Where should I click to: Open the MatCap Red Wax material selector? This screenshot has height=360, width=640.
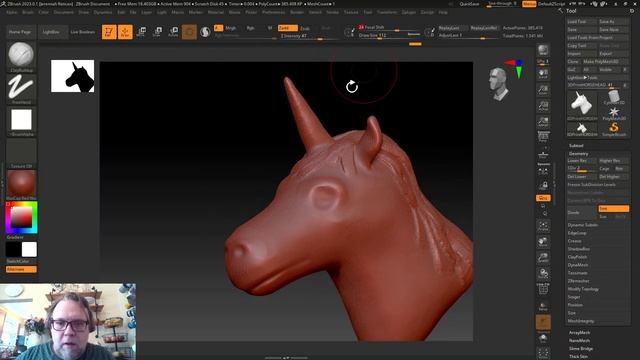coord(21,185)
